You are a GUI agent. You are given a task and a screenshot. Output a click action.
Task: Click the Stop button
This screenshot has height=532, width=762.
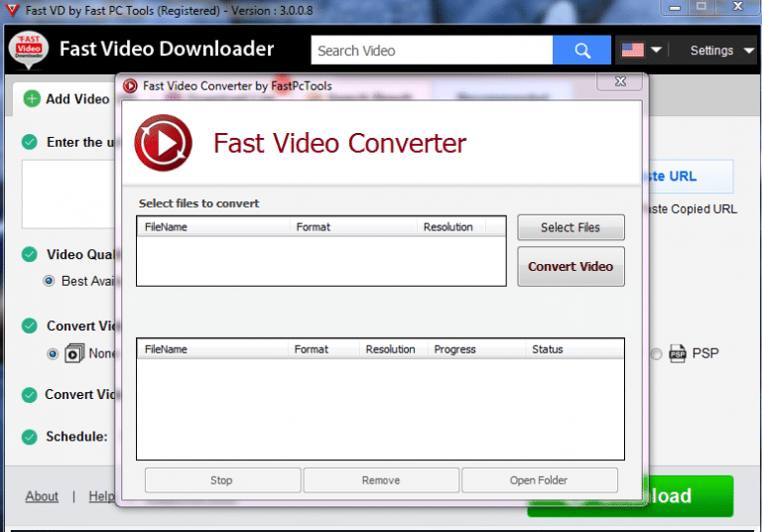click(x=222, y=480)
